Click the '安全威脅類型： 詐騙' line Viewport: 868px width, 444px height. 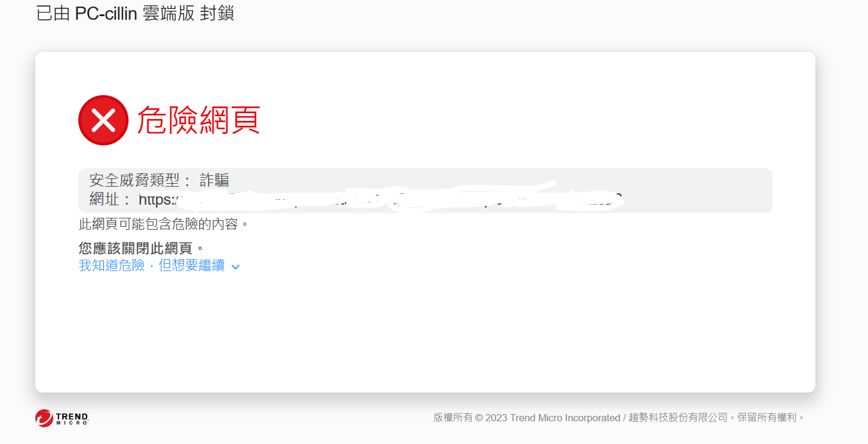tap(159, 180)
